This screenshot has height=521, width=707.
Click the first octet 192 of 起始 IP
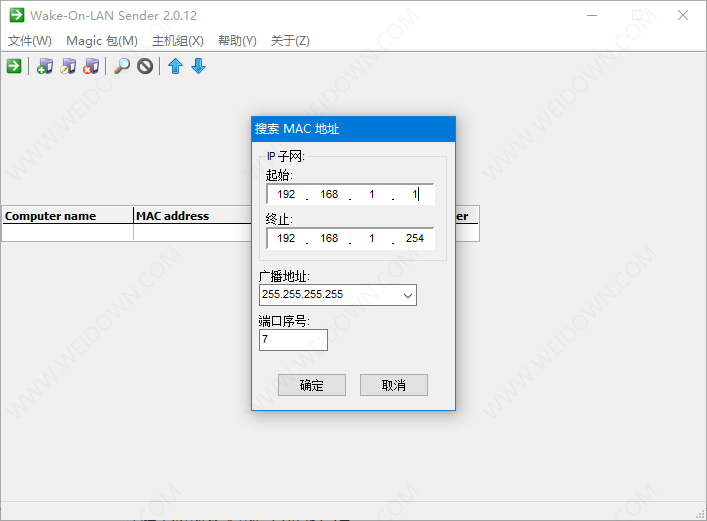click(x=286, y=194)
